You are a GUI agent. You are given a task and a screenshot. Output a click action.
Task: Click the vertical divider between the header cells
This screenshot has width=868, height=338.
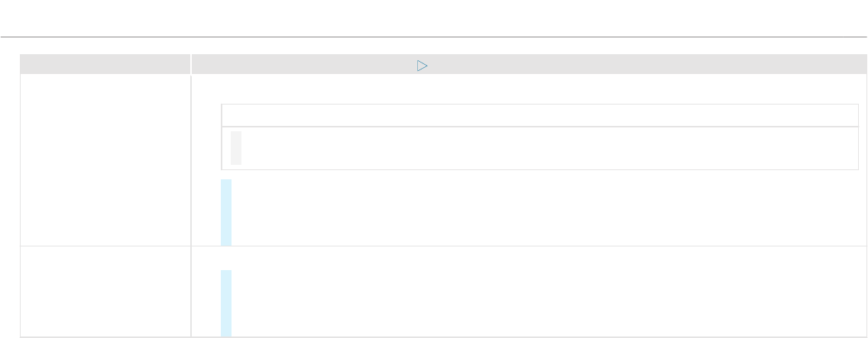190,64
